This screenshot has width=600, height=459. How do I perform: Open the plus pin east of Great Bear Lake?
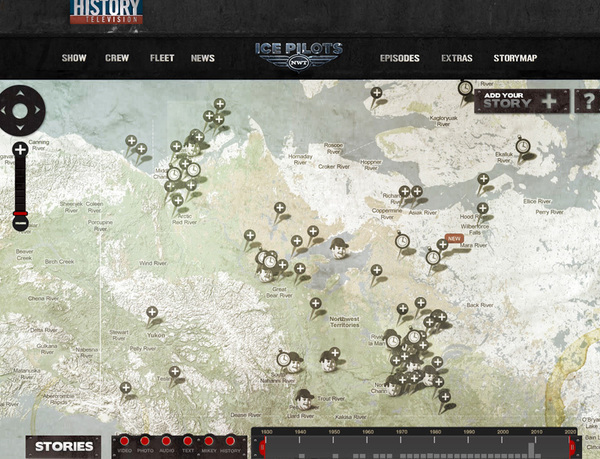point(376,270)
